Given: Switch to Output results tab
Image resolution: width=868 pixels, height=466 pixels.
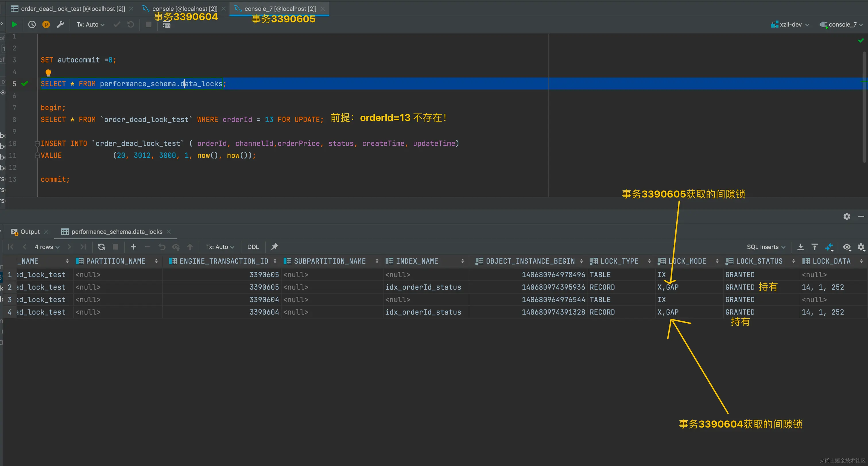Looking at the screenshot, I should [30, 232].
